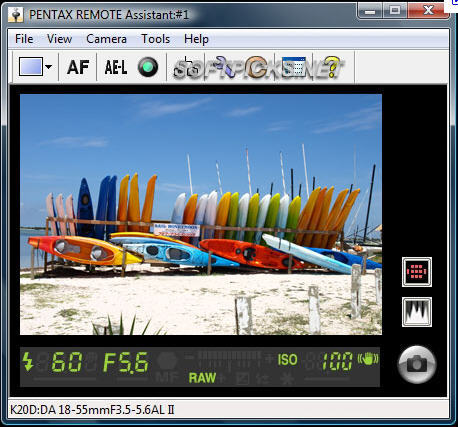Open the Camera menu
The image size is (458, 427).
point(106,39)
